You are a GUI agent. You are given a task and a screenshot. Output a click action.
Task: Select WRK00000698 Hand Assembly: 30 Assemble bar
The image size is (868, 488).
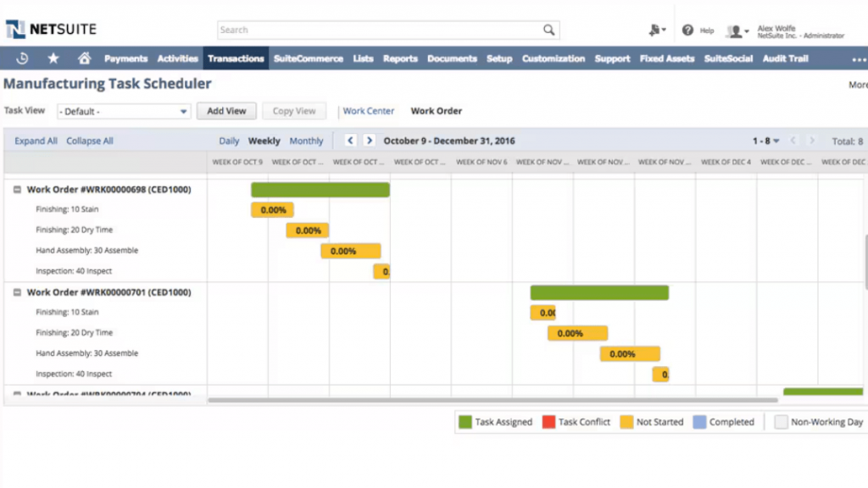[x=351, y=251]
